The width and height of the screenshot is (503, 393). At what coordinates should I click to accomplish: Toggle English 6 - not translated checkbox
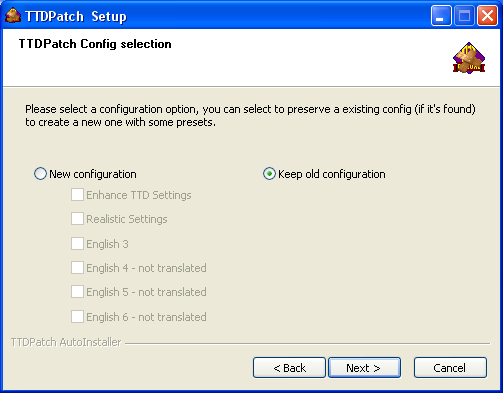pos(77,317)
